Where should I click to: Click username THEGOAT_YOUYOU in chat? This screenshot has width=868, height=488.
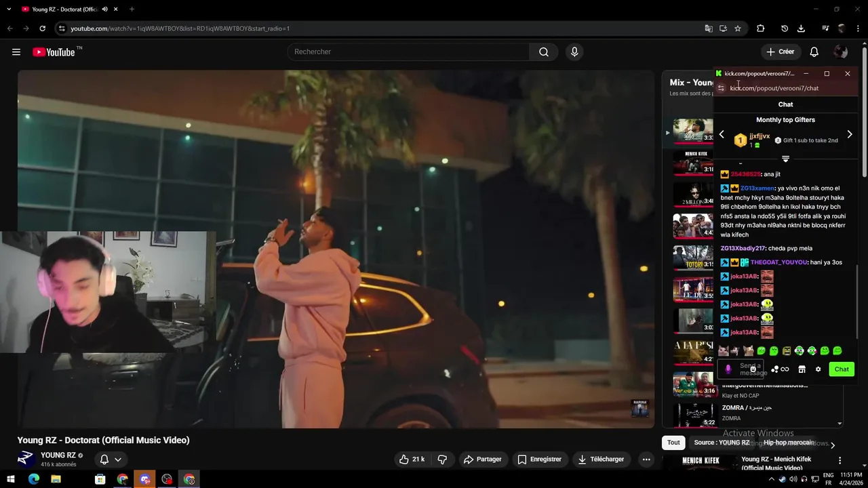click(x=778, y=262)
